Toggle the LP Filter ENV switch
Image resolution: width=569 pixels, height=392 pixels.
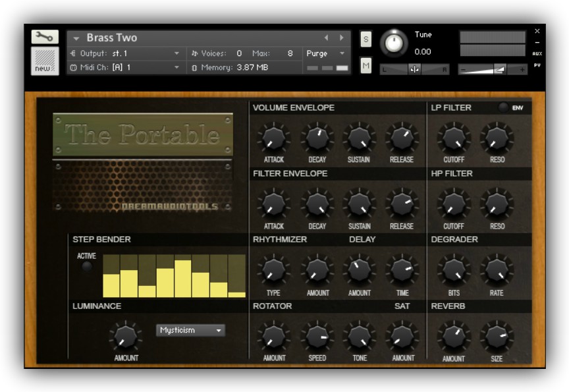[503, 107]
